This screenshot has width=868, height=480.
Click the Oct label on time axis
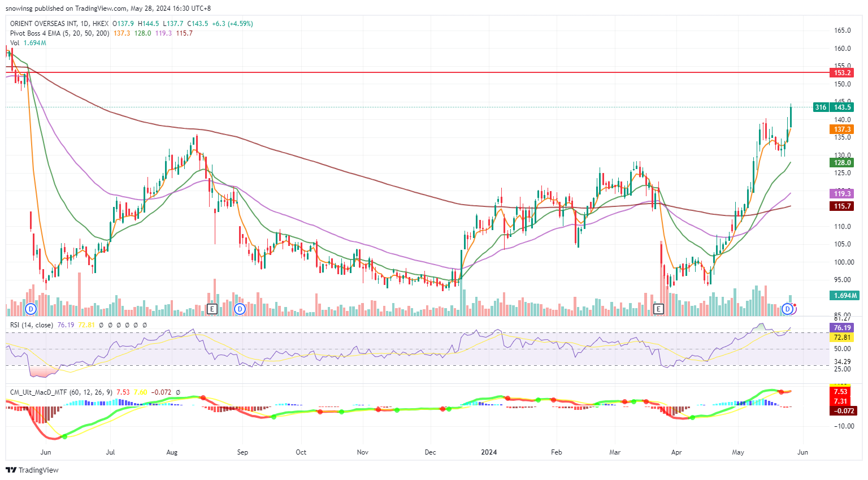click(301, 452)
